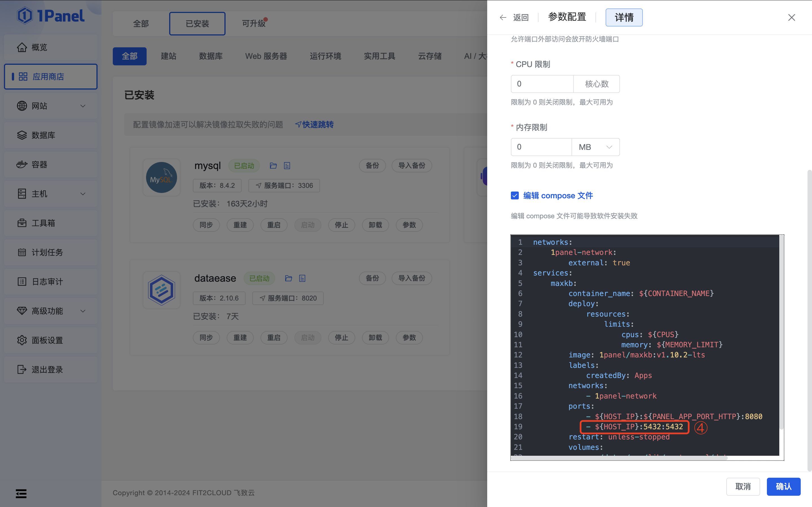The image size is (812, 507).
Task: Select the 启动 control for mysql
Action: (307, 225)
